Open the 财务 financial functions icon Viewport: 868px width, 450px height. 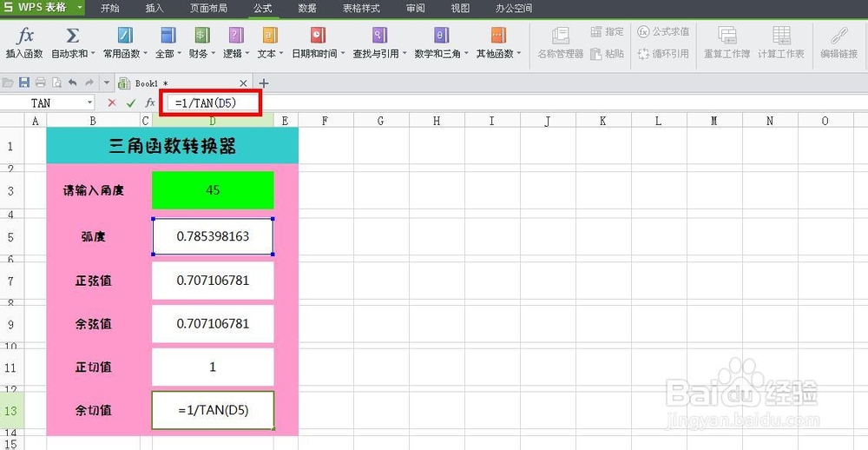(202, 36)
